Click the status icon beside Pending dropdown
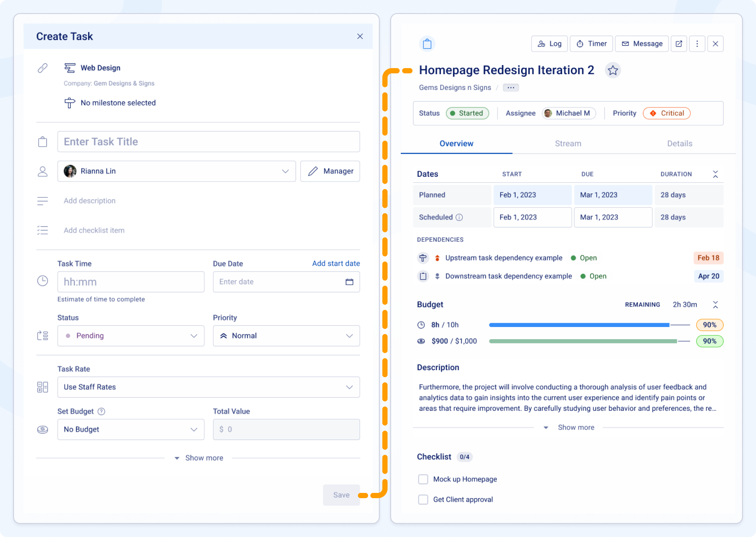The height and width of the screenshot is (537, 756). (x=42, y=336)
